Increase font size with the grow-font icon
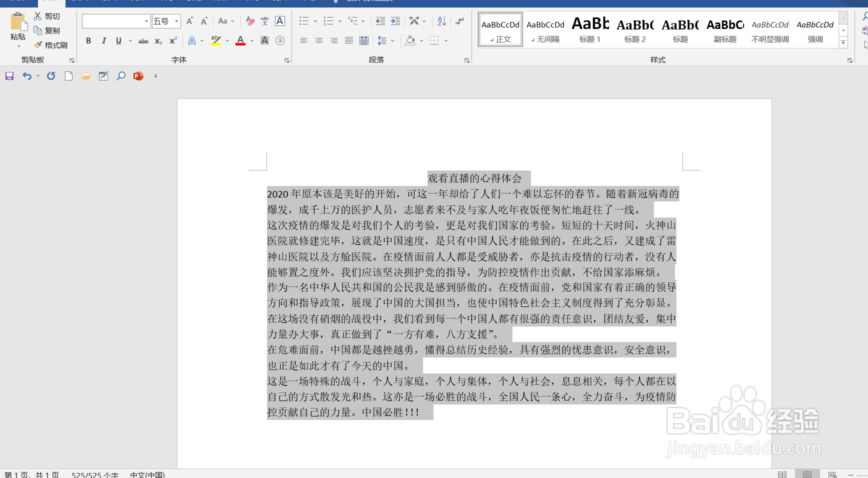Viewport: 868px width, 478px height. pos(189,21)
